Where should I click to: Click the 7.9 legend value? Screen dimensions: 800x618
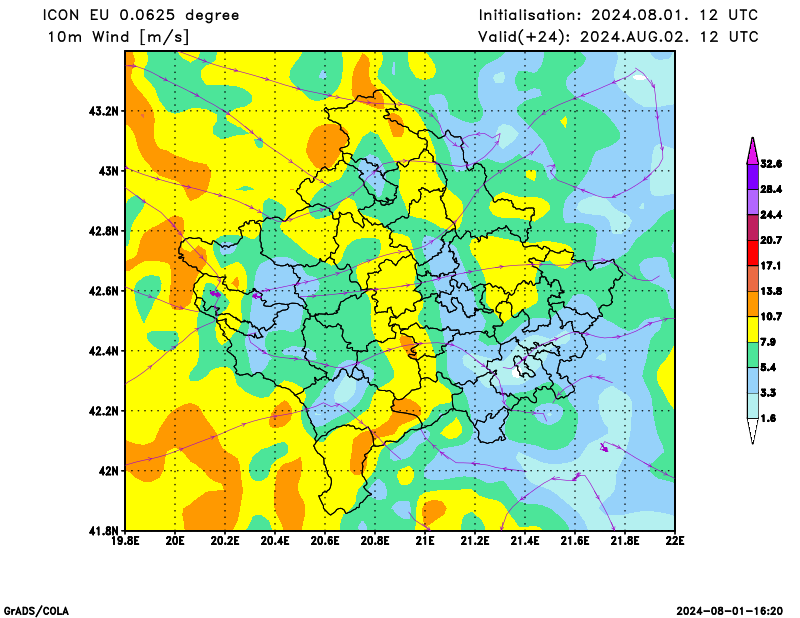point(768,342)
